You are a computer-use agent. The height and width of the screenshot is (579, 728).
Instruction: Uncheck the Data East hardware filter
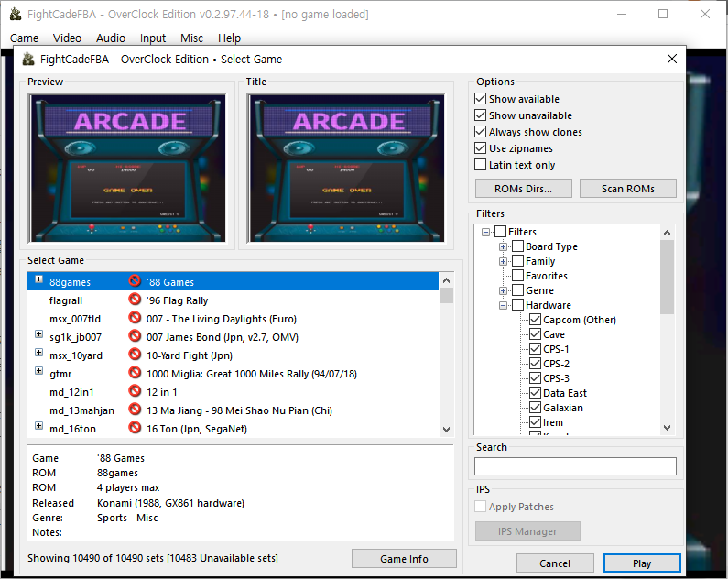(x=536, y=393)
